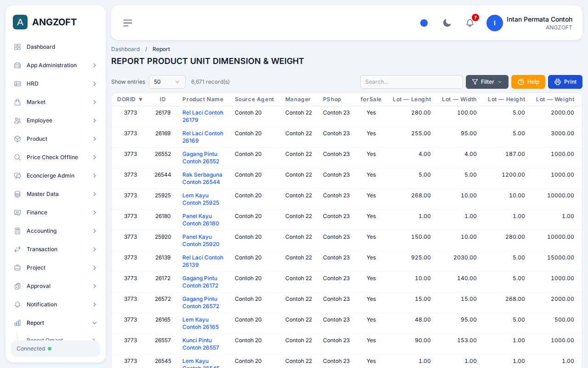Click the Help button
The width and height of the screenshot is (588, 368).
coord(528,82)
